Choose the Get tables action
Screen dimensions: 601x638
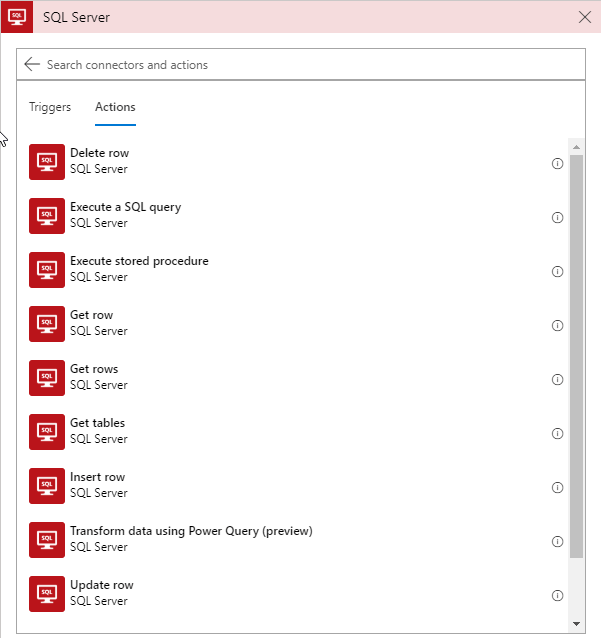(x=297, y=432)
